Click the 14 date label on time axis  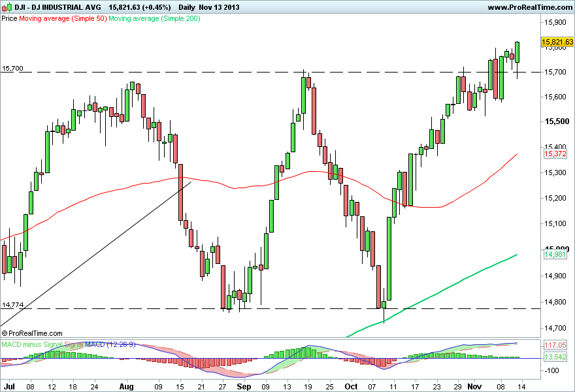click(x=522, y=387)
